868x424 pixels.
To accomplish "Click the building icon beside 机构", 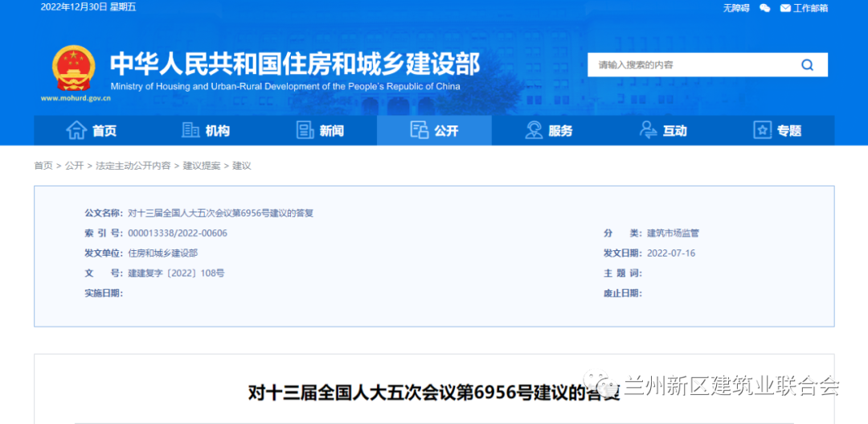I will [191, 131].
